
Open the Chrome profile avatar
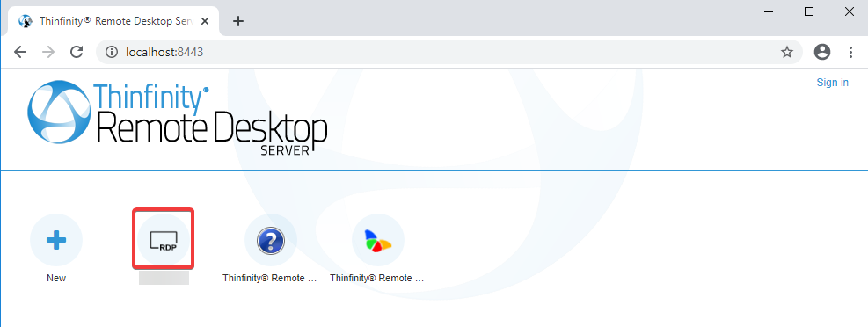822,52
